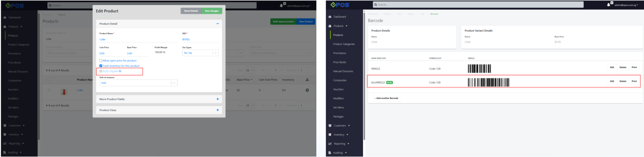
Task: Open the admin@epos.com.sg menu in the Products window
Action: pyautogui.click(x=299, y=6)
